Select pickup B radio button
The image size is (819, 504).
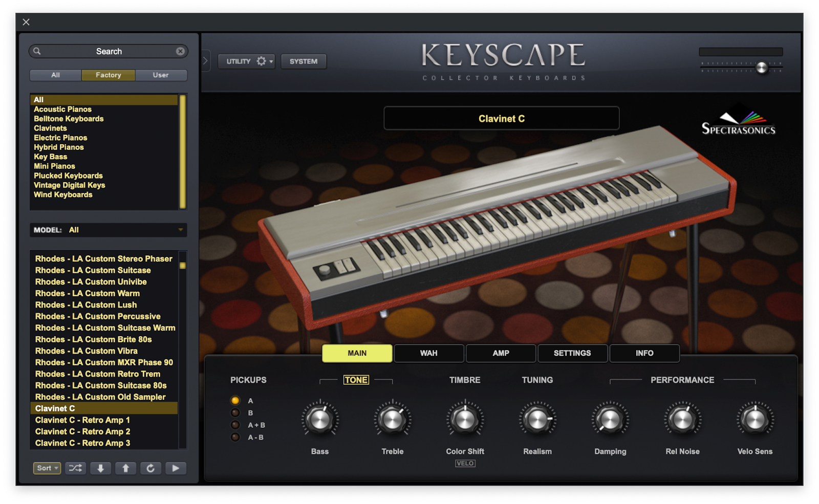point(235,413)
